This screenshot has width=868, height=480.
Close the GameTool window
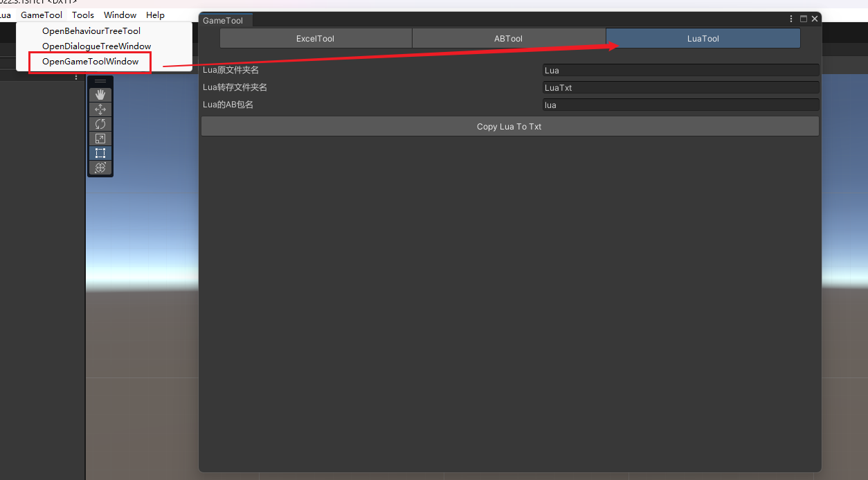(x=815, y=19)
